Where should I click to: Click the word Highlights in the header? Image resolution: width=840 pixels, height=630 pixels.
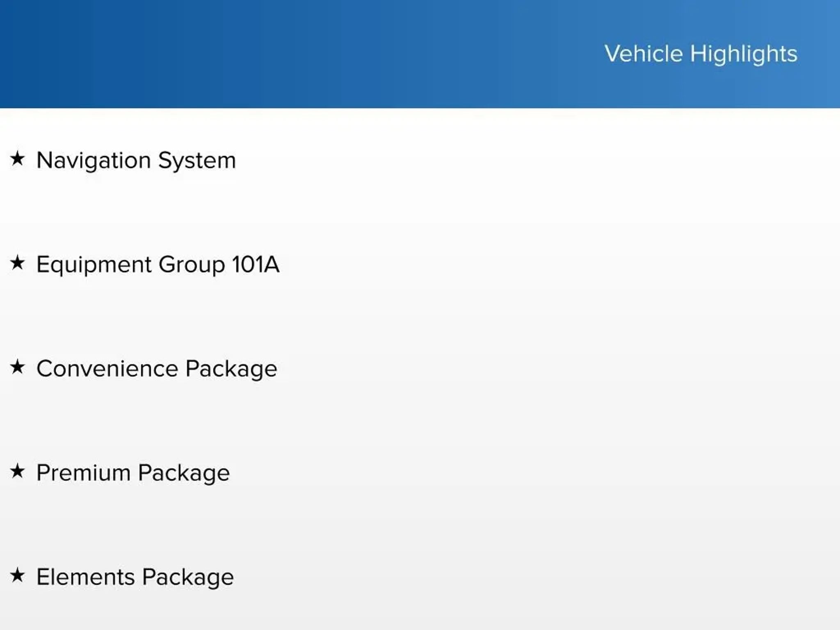pyautogui.click(x=744, y=54)
